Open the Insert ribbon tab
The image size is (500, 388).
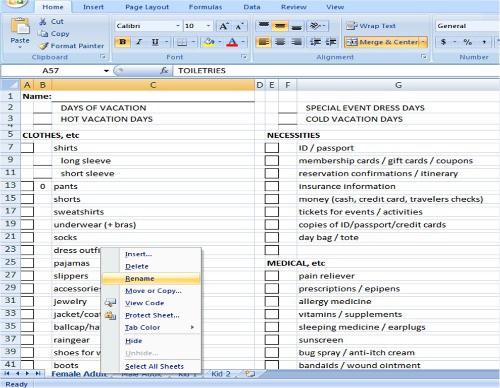pyautogui.click(x=93, y=7)
